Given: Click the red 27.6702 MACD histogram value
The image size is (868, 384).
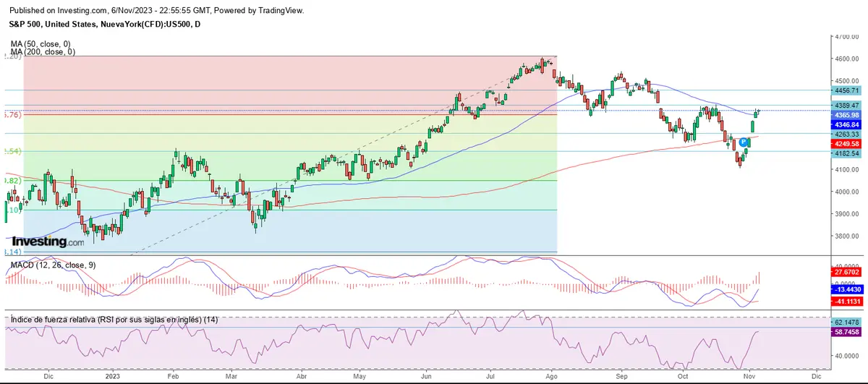Looking at the screenshot, I should (x=846, y=273).
